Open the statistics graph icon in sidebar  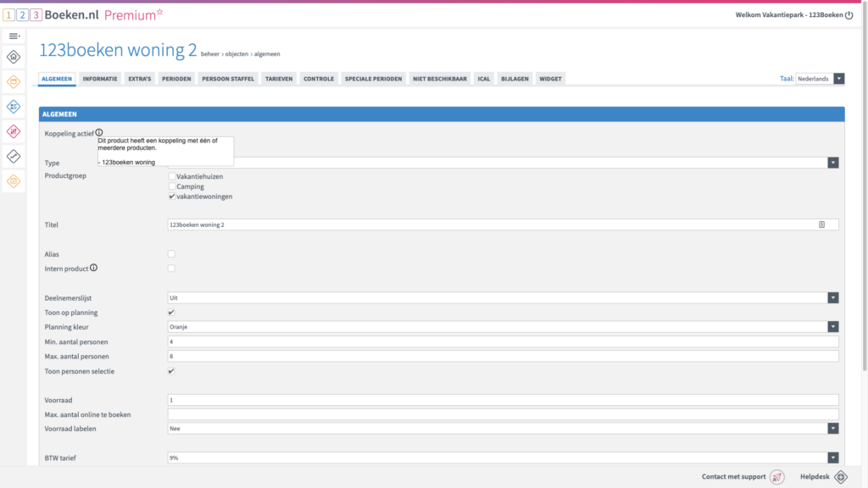pos(14,157)
